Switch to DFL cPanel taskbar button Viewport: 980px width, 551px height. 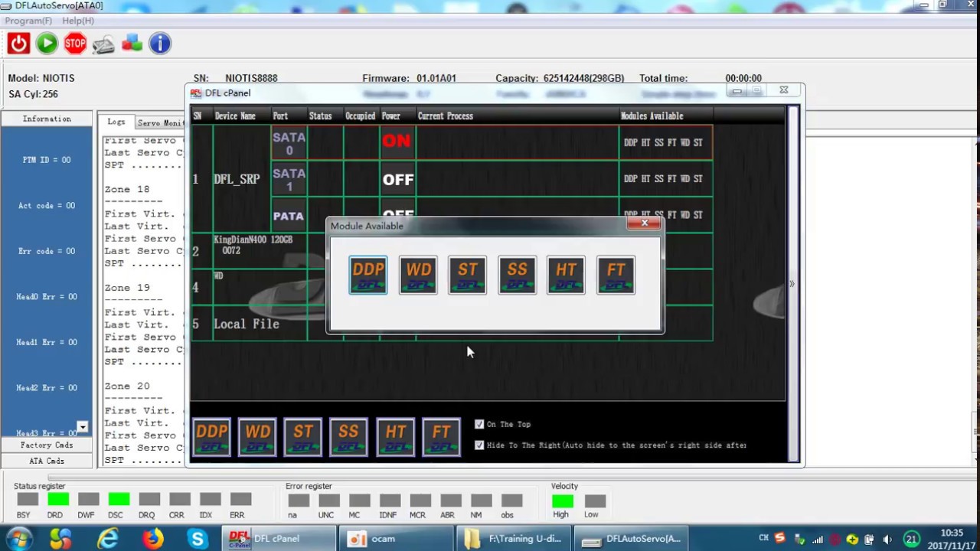278,539
